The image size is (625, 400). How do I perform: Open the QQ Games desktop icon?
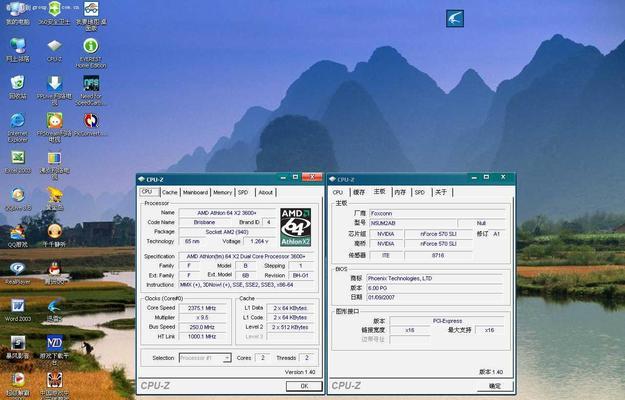pos(18,236)
